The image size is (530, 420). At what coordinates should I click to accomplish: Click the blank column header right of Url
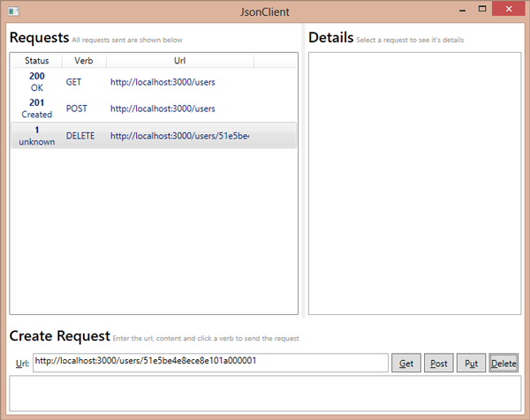[275, 61]
